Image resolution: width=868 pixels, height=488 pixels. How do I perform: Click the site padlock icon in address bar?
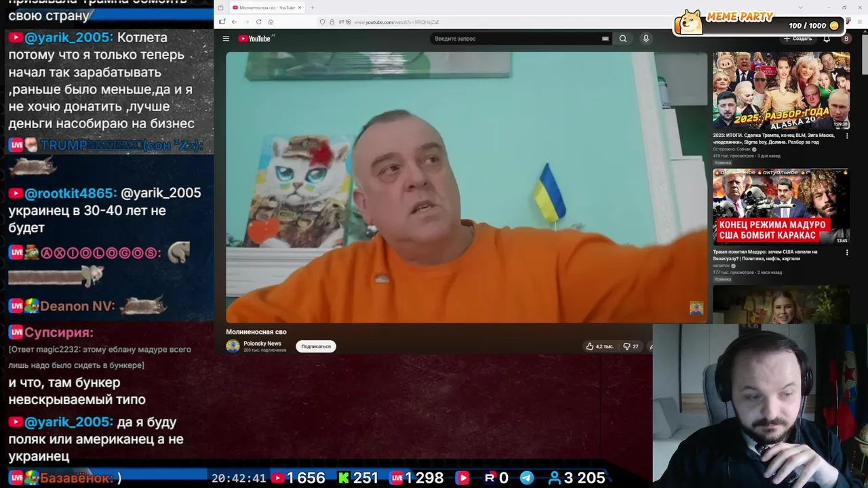tap(331, 22)
